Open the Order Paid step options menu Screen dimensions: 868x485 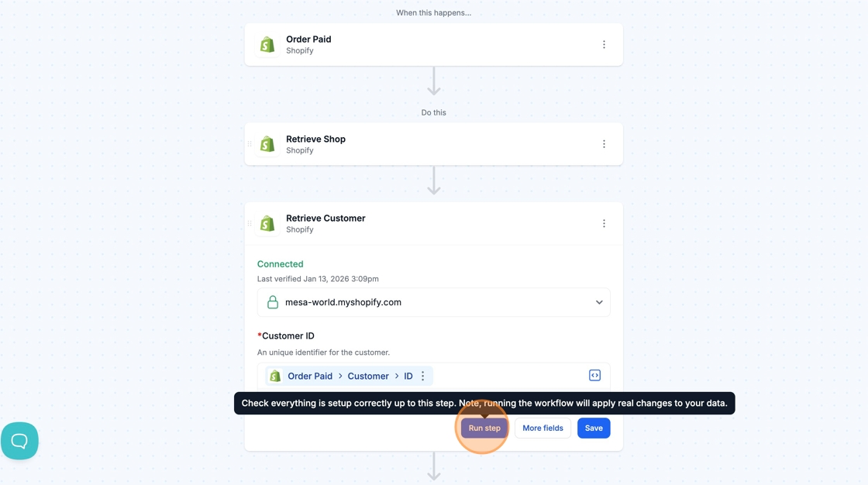(604, 45)
